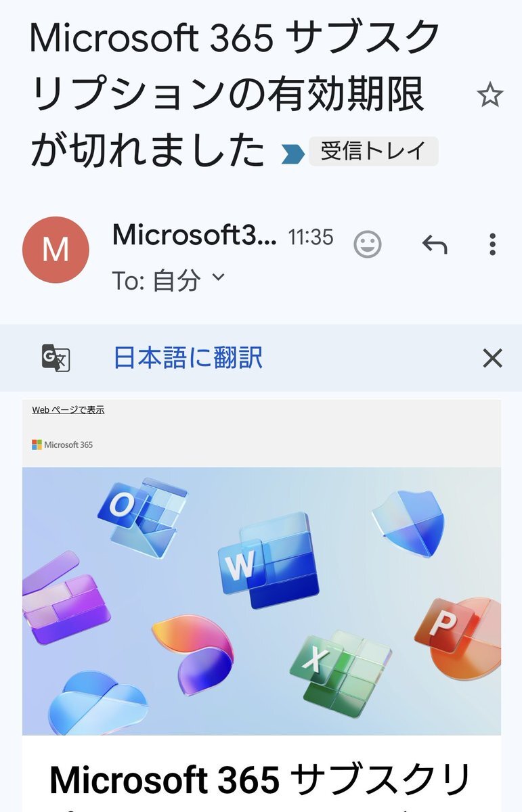This screenshot has width=522, height=812.
Task: Open the Web ページで表示 link
Action: point(68,410)
